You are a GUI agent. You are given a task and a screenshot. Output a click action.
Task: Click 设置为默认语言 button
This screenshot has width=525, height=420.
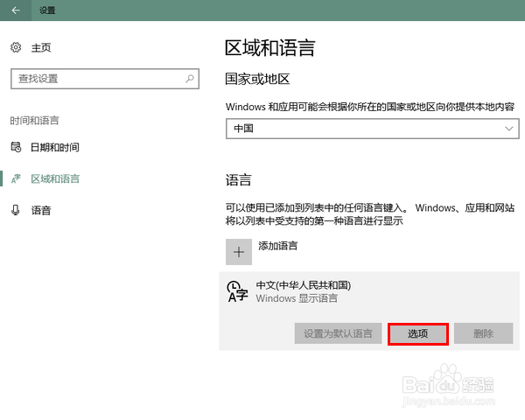pos(338,333)
